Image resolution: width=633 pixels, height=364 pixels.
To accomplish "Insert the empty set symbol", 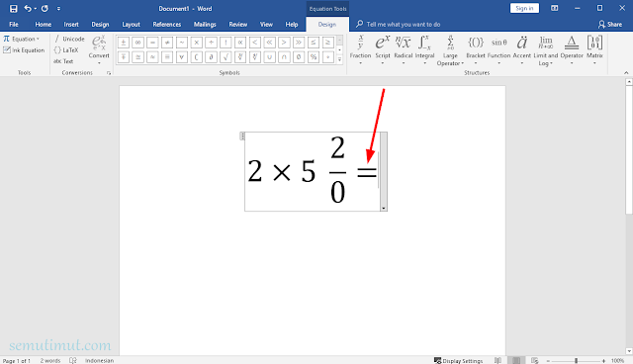I will 299,57.
